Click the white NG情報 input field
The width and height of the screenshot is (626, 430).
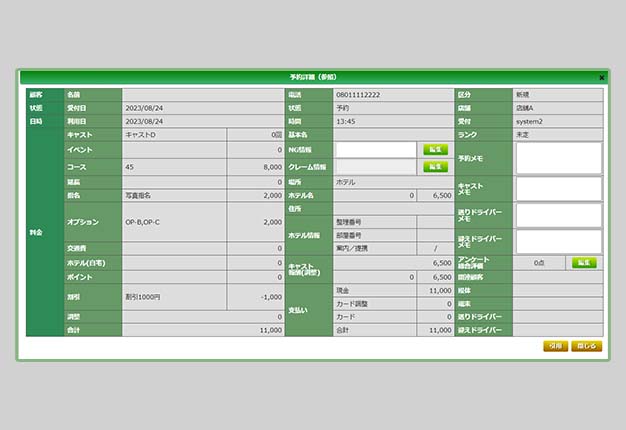coord(375,150)
